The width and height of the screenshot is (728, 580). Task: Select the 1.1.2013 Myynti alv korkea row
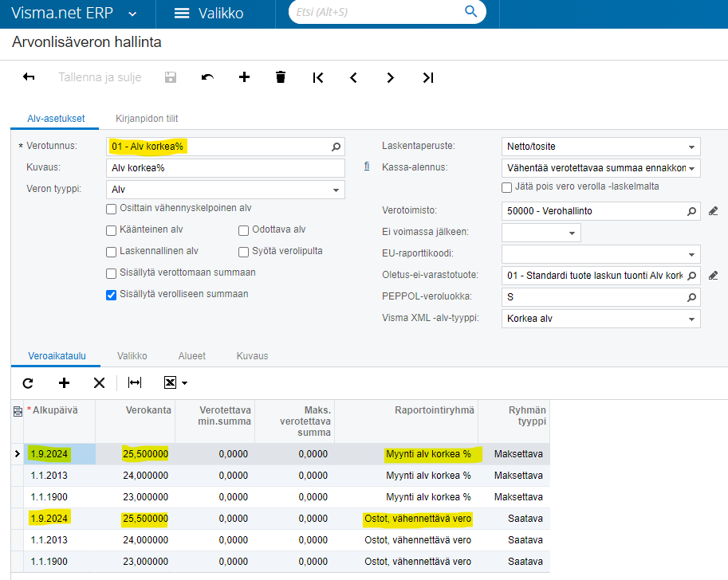coord(281,475)
